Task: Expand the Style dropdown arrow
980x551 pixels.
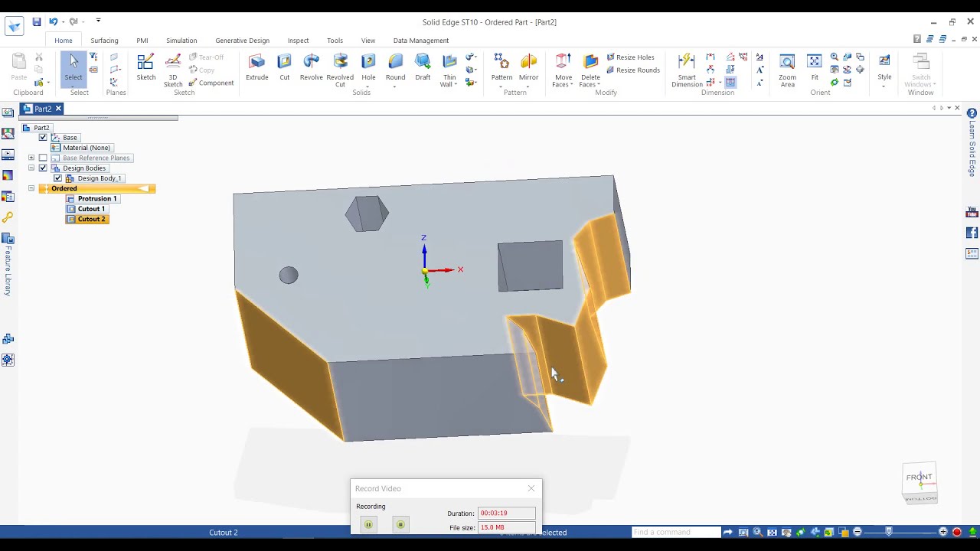Action: coord(884,86)
